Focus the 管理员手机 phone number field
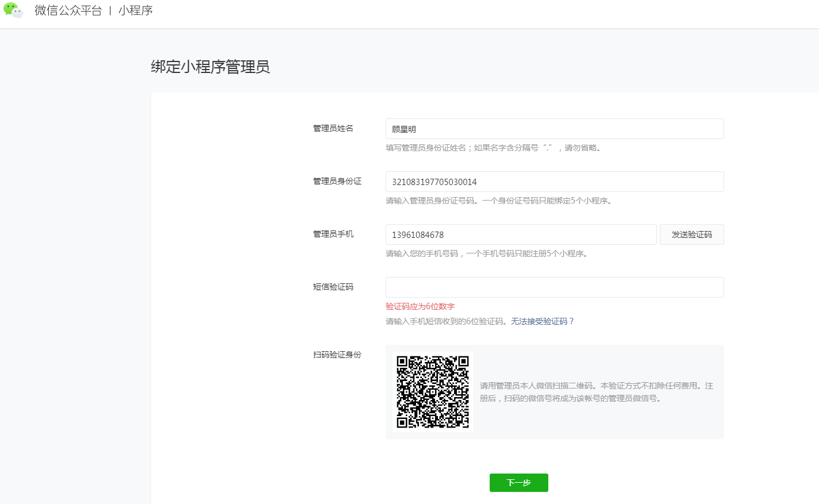The height and width of the screenshot is (504, 819). click(x=521, y=234)
